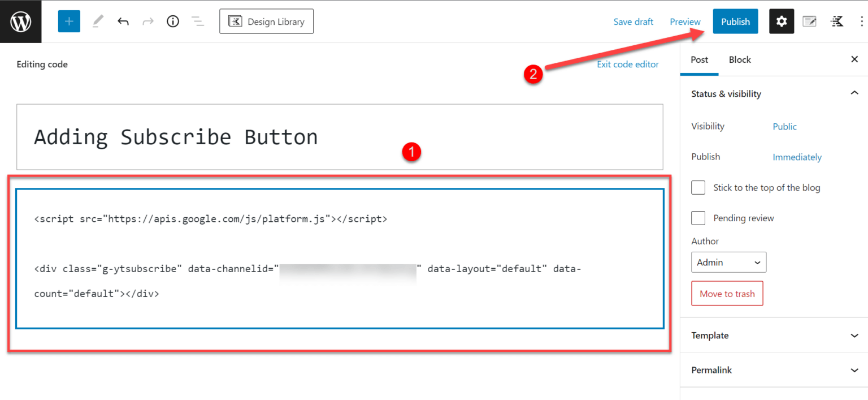Enable Stick to the top of the blog
Viewport: 868px width, 400px height.
698,188
